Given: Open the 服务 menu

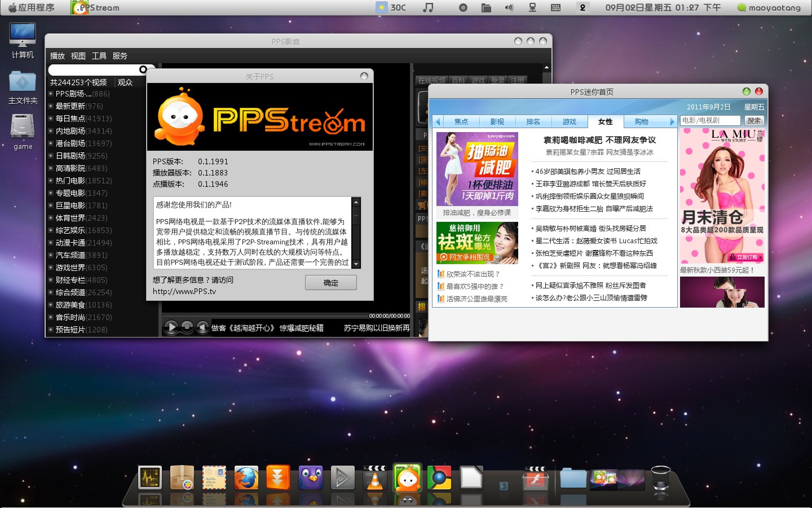Looking at the screenshot, I should point(120,56).
